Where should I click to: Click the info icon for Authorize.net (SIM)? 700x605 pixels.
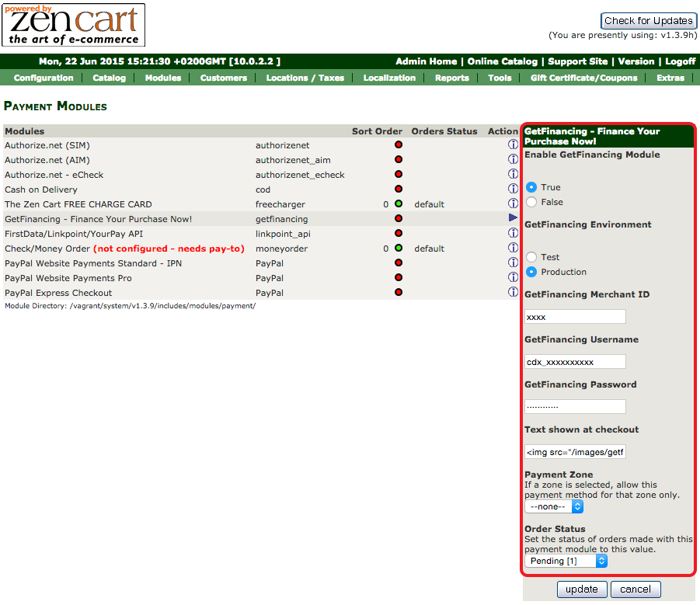click(513, 144)
